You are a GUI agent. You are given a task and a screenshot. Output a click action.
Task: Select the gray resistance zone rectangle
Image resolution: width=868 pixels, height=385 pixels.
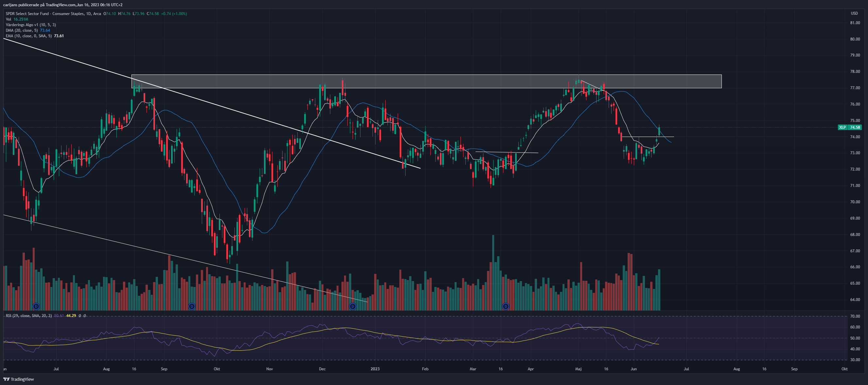coord(426,81)
